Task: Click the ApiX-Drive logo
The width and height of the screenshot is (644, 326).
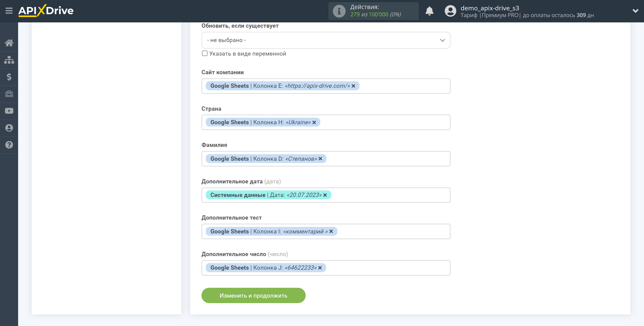Action: pos(46,11)
